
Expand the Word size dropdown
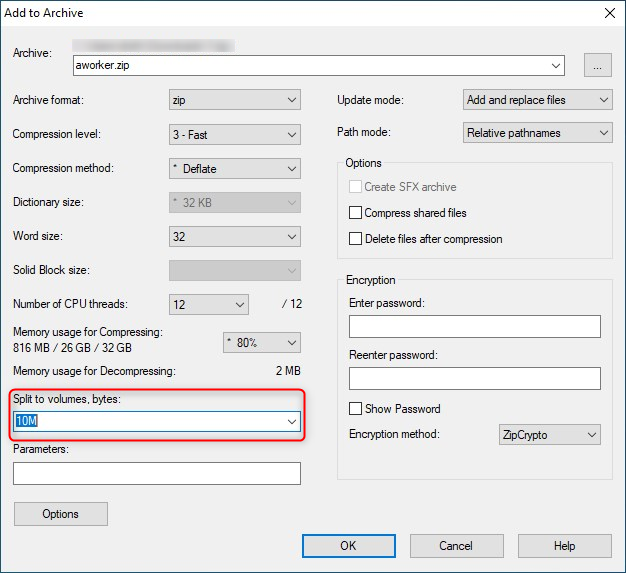click(235, 237)
